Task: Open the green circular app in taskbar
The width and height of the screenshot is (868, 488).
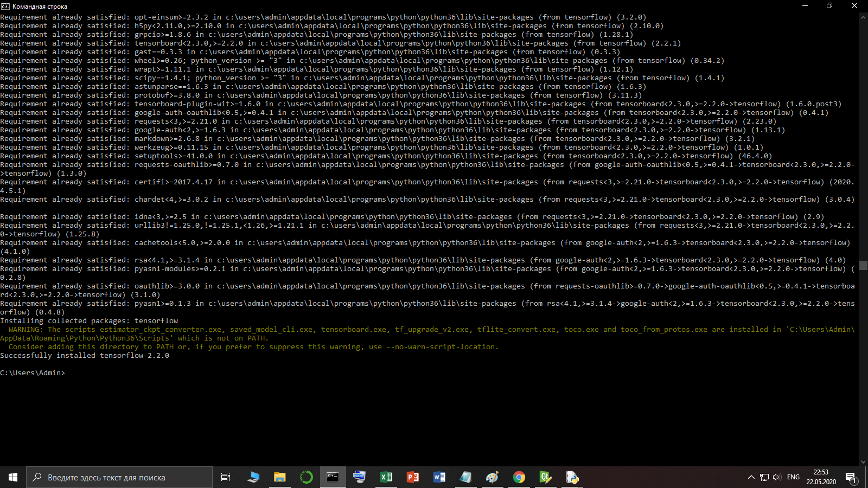Action: click(306, 477)
